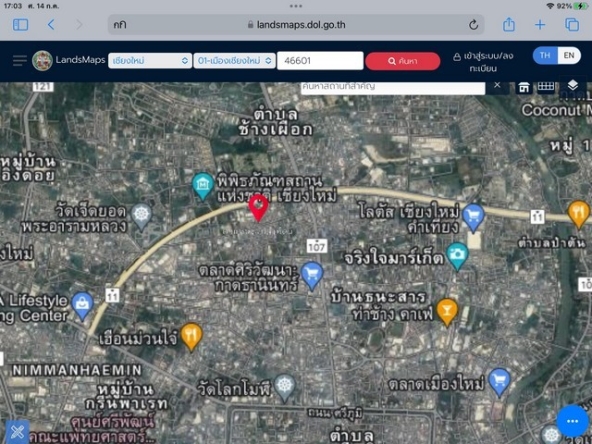Viewport: 592px width, 444px height.
Task: Switch language to EN
Action: coord(569,56)
